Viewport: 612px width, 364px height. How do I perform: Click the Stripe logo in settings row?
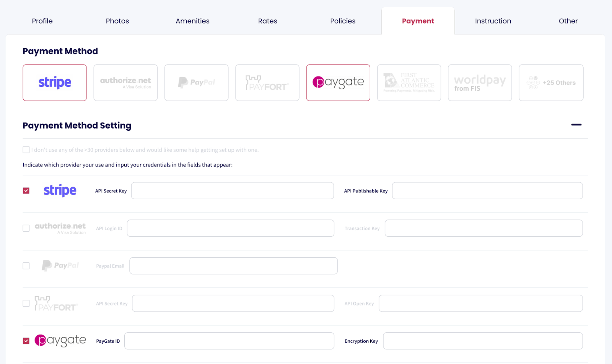click(x=60, y=190)
